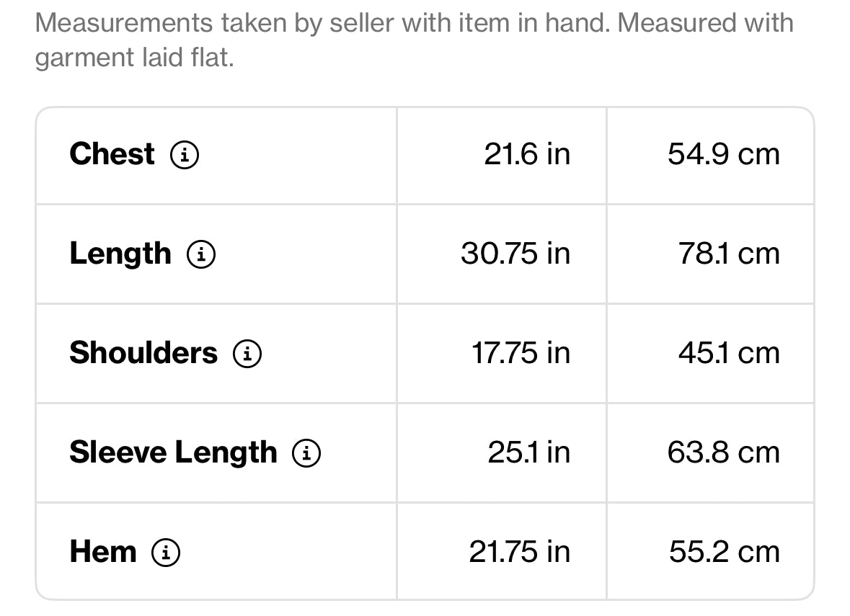The height and width of the screenshot is (616, 850).
Task: Open the Sleeve Length info icon
Action: 306,453
